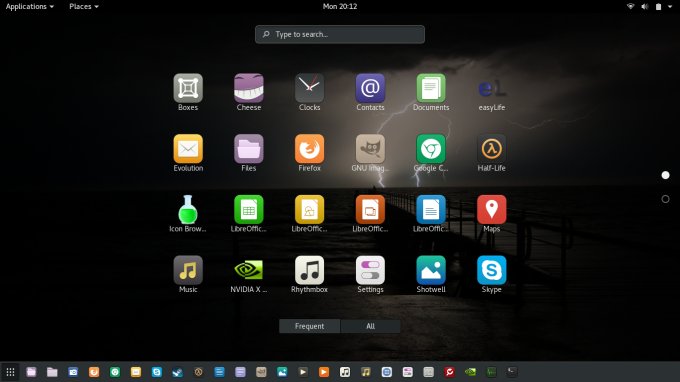The width and height of the screenshot is (680, 382).
Task: Open the Files app in the grid
Action: 248,149
